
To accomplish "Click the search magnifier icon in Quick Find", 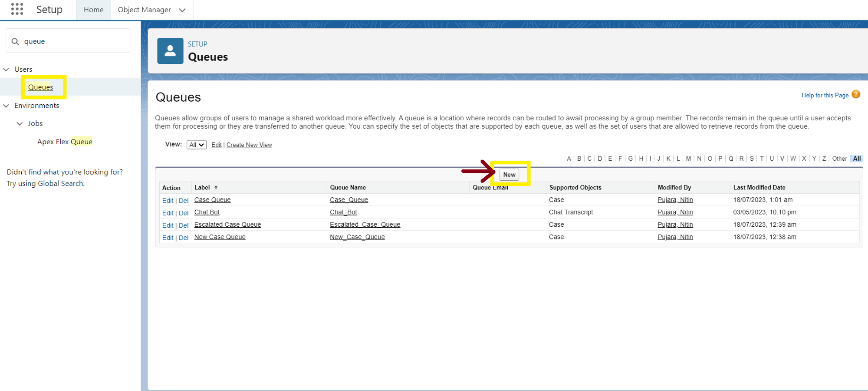I will (15, 41).
